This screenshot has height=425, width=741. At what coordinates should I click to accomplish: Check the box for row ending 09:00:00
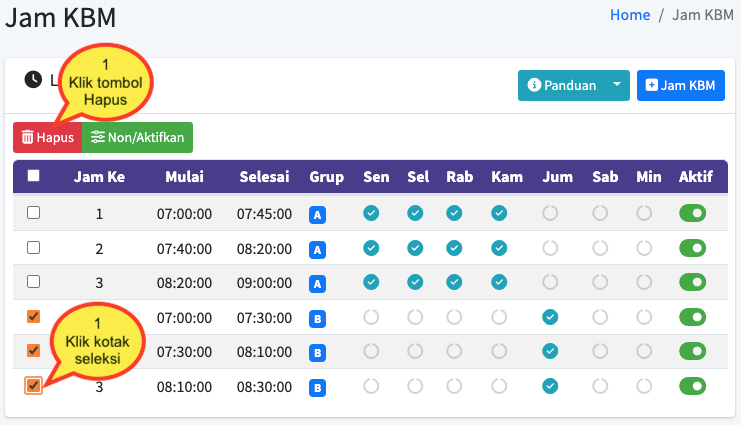point(34,282)
